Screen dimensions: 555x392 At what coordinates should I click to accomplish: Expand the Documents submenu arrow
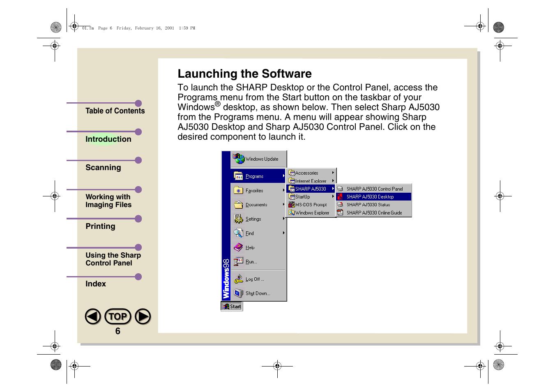pyautogui.click(x=283, y=204)
